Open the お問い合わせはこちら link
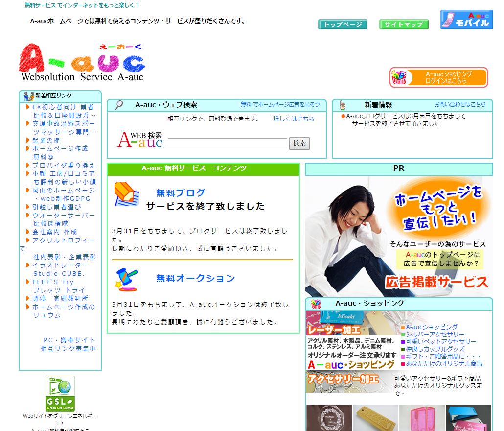This screenshot has height=431, width=504. (x=460, y=105)
